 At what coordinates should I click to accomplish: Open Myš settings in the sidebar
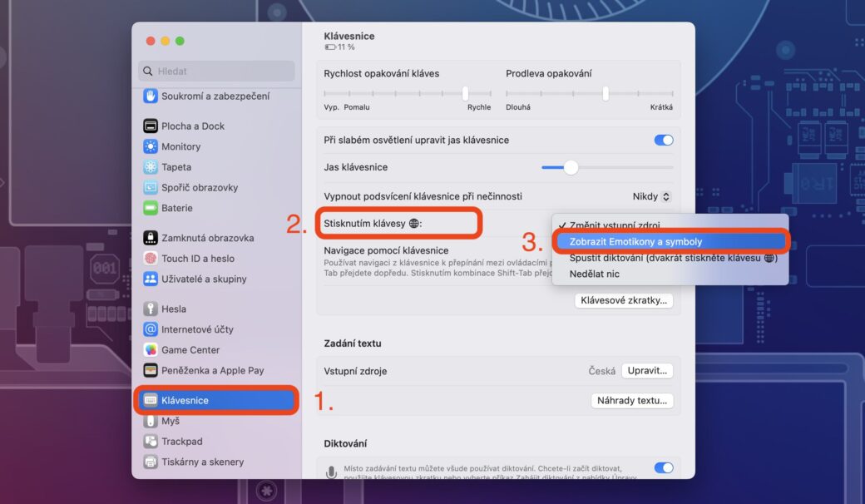coord(171,421)
